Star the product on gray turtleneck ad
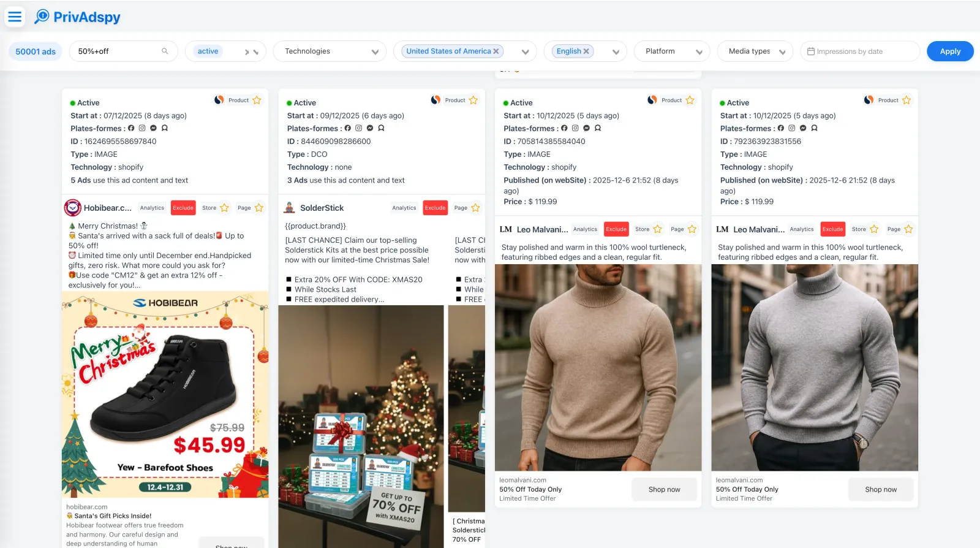This screenshot has width=980, height=548. click(x=907, y=100)
